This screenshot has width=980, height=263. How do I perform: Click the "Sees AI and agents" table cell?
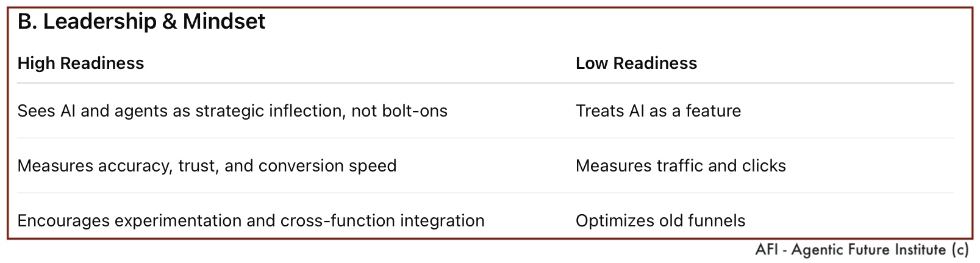pyautogui.click(x=232, y=111)
